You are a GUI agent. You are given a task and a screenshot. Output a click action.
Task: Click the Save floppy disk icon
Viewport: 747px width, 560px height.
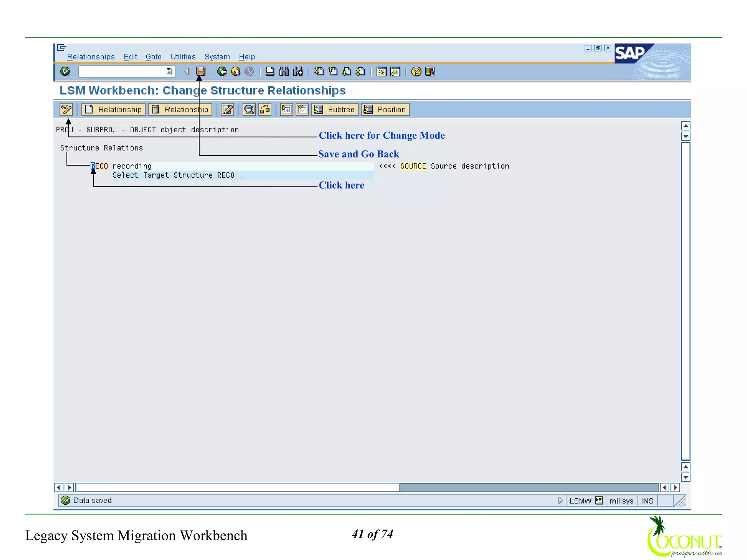click(x=201, y=71)
